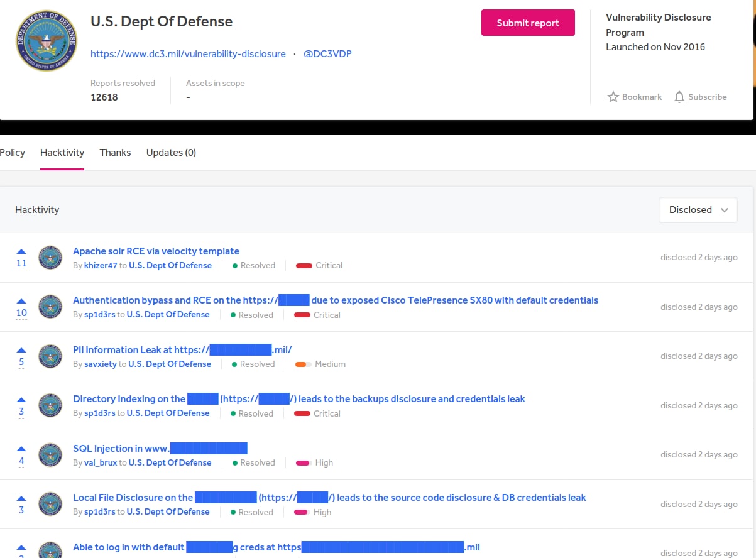Click the bell Subscribe icon
756x558 pixels.
pyautogui.click(x=679, y=97)
